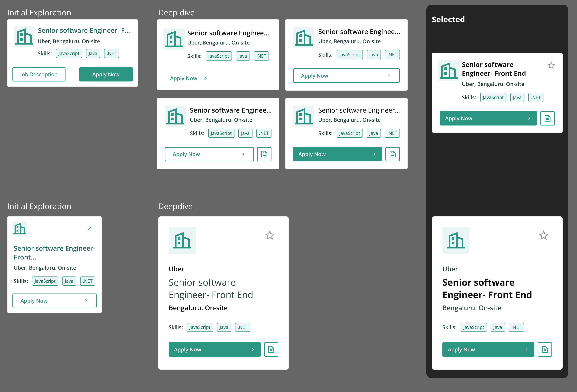This screenshot has width=577, height=392.
Task: Star the large job card in the Selected panel
Action: click(543, 235)
